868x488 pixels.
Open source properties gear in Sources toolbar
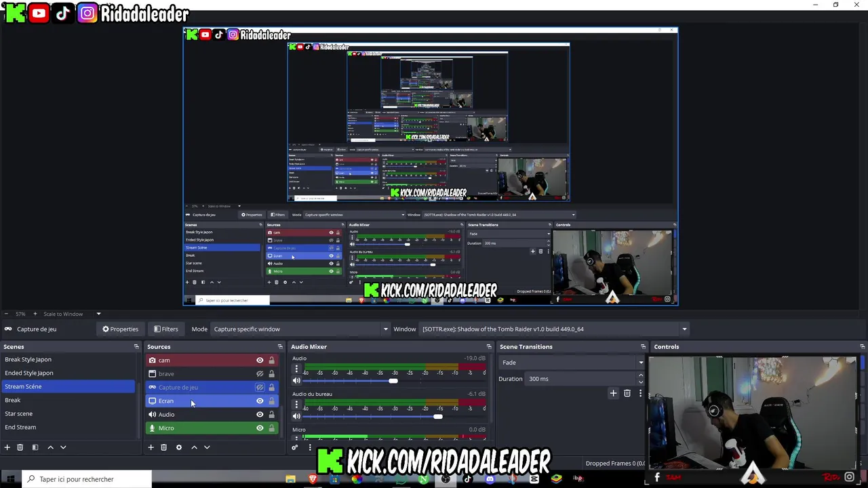[179, 447]
